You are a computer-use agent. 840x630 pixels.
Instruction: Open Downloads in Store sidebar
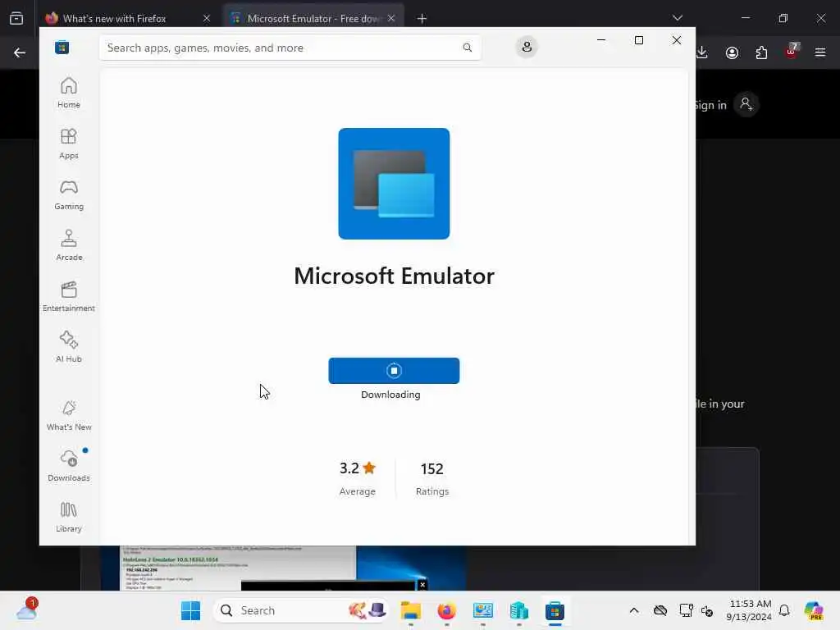coord(69,466)
